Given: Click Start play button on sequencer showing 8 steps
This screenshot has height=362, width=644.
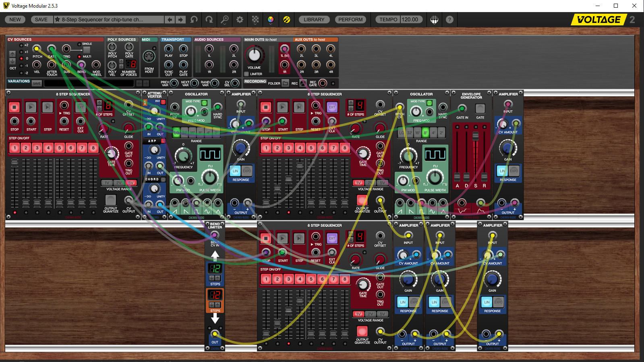Looking at the screenshot, I should coord(31,107).
